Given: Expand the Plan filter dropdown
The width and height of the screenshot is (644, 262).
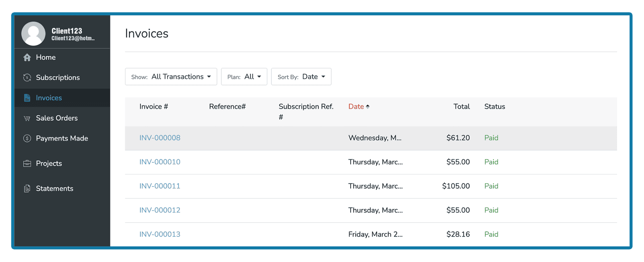Looking at the screenshot, I should [x=244, y=77].
